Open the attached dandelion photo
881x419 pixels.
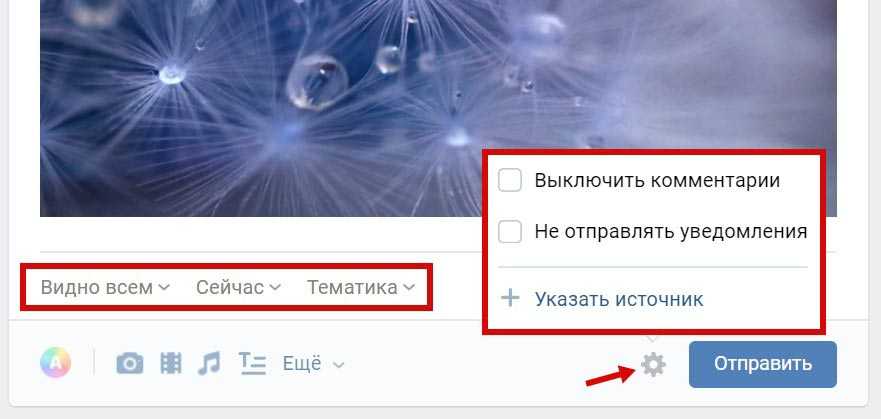coord(261,107)
